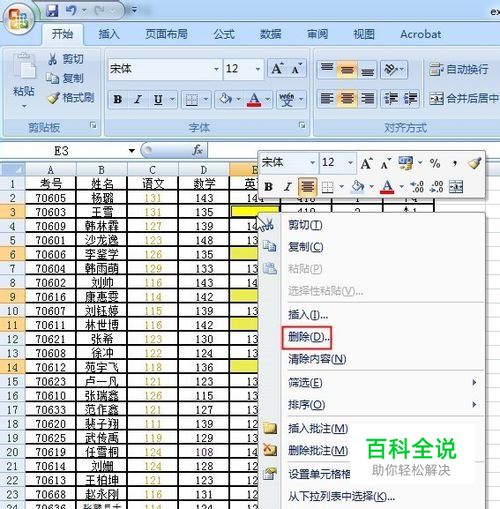Save the workbook from quick access toolbar
Screen dimensions: 500x509
click(x=52, y=11)
